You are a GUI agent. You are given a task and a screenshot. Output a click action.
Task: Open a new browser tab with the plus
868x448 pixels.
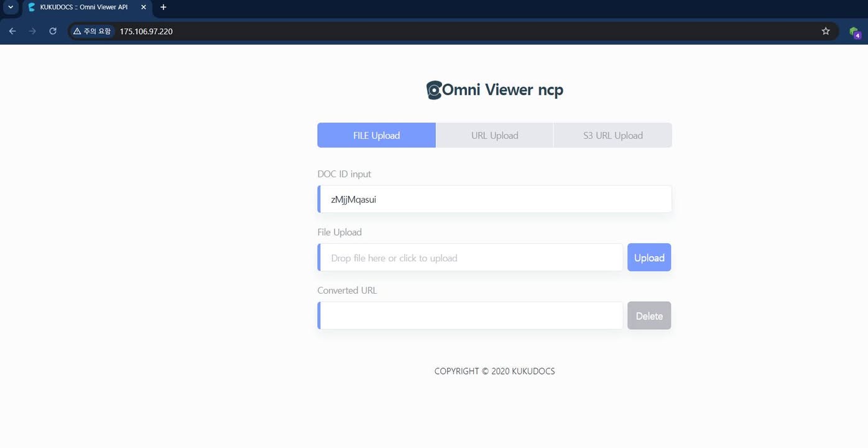163,7
